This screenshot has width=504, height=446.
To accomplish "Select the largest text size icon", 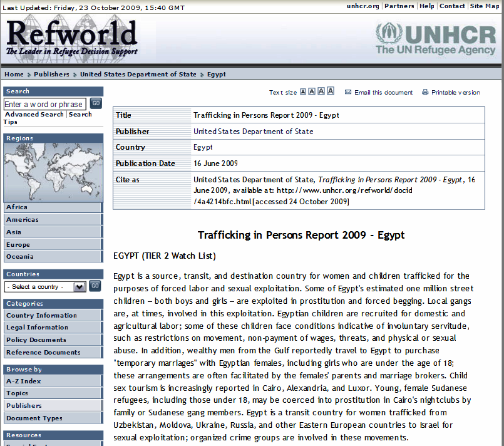I will [331, 91].
